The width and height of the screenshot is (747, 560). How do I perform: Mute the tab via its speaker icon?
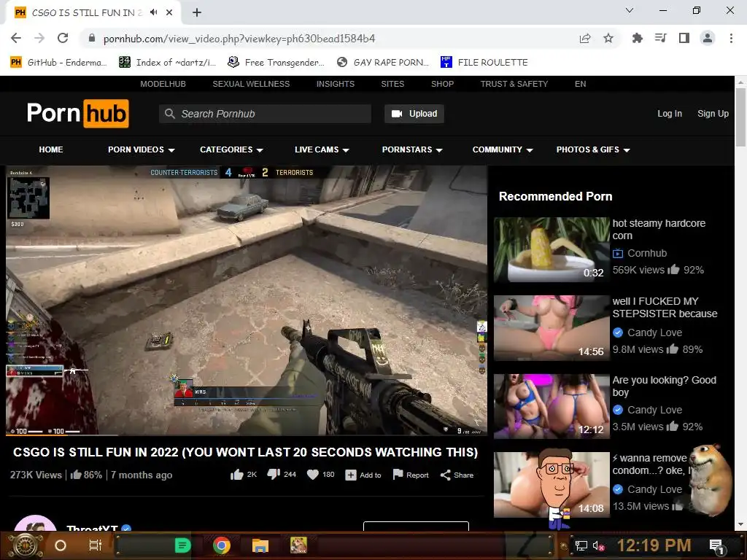point(153,12)
